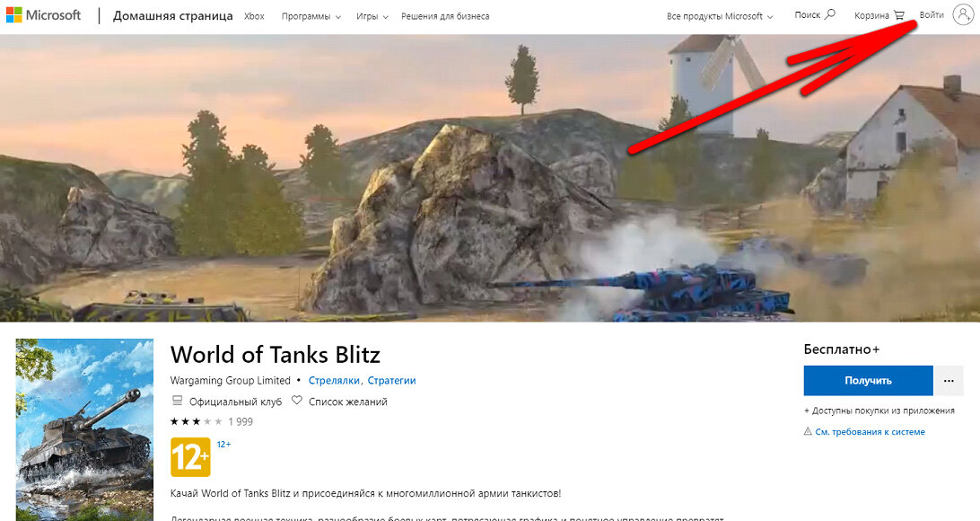The image size is (980, 521).
Task: Open the Стрелялки genre link
Action: (x=334, y=380)
